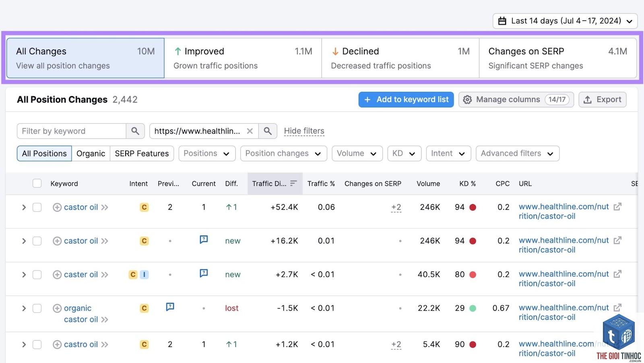The width and height of the screenshot is (644, 363).
Task: Open external link icon for organic castor oil URL
Action: point(617,307)
